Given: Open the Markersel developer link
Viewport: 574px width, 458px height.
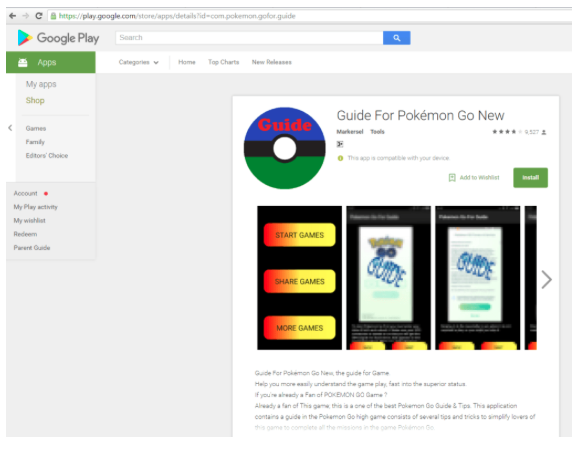Looking at the screenshot, I should tap(350, 132).
